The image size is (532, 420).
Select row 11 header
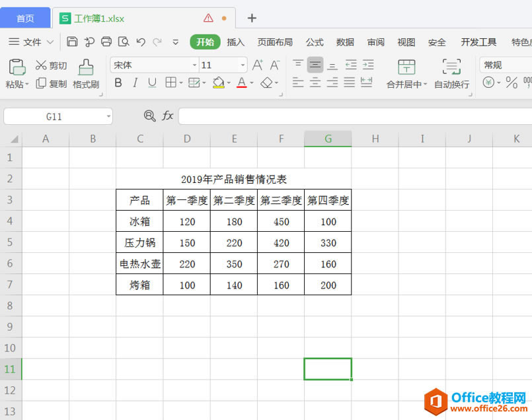point(10,368)
